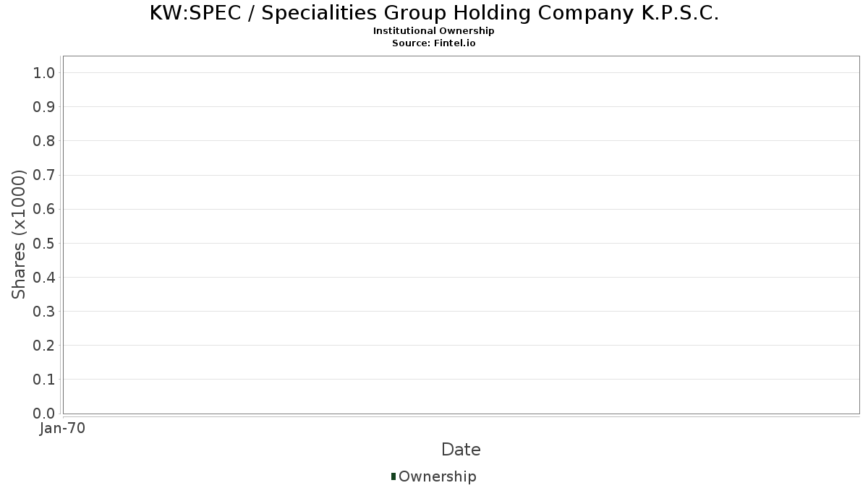868x488 pixels.
Task: Select the Institutional Ownership subtitle
Action: click(434, 31)
